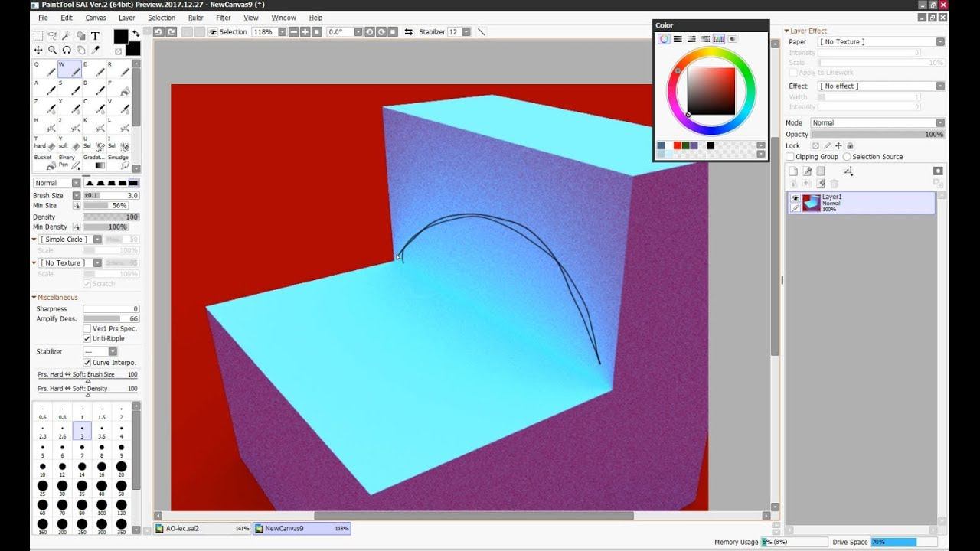Select the lasso selection tool
Screen dimensions: 980x551
click(52, 35)
